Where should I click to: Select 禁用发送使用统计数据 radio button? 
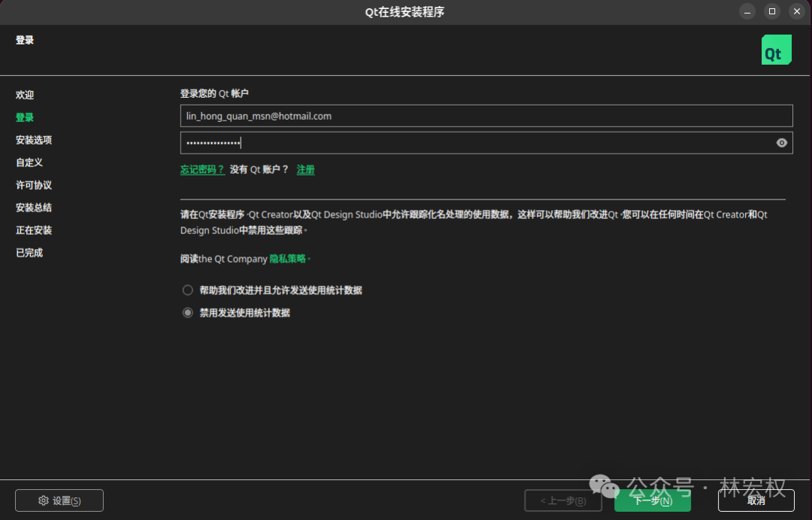click(x=187, y=312)
